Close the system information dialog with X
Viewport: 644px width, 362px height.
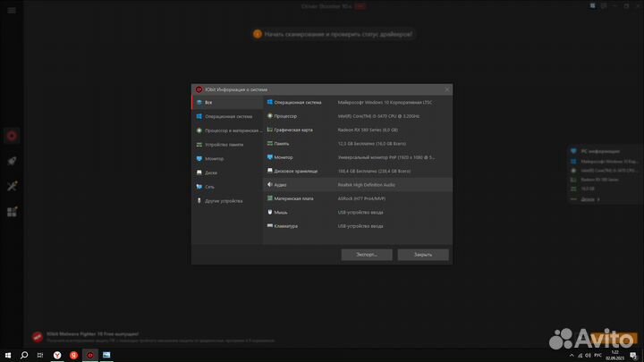pyautogui.click(x=447, y=89)
